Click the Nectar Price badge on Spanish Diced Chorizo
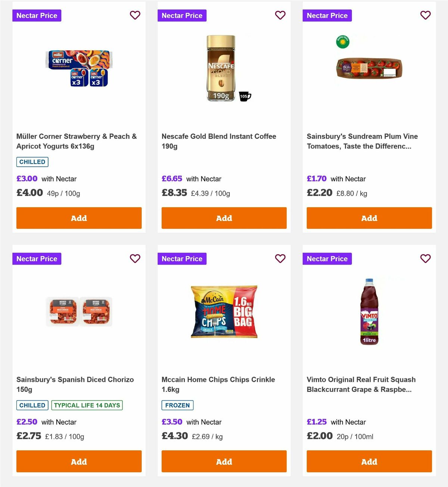The height and width of the screenshot is (487, 448). click(37, 259)
